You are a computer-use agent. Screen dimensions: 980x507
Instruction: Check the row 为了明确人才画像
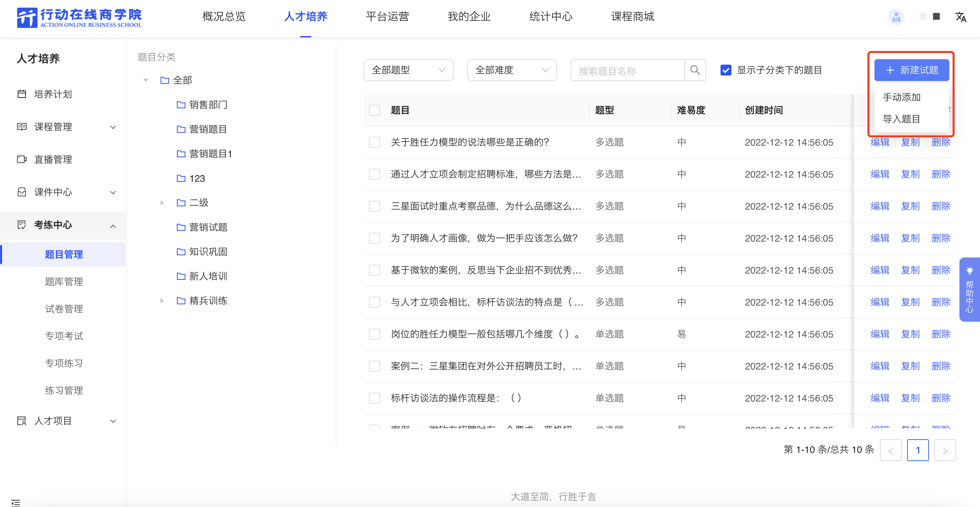375,238
